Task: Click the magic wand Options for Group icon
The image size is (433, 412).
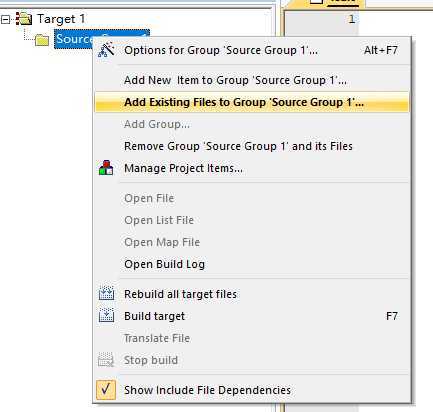Action: tap(106, 50)
